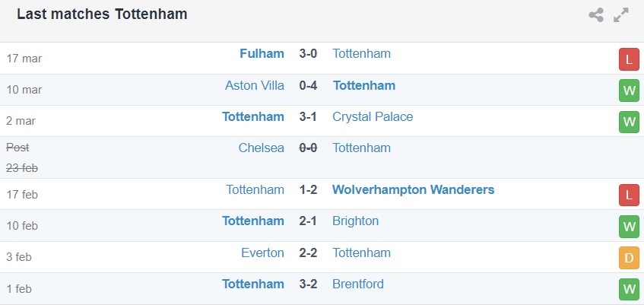This screenshot has width=644, height=305.
Task: Open the Chelsea team link
Action: tap(262, 148)
